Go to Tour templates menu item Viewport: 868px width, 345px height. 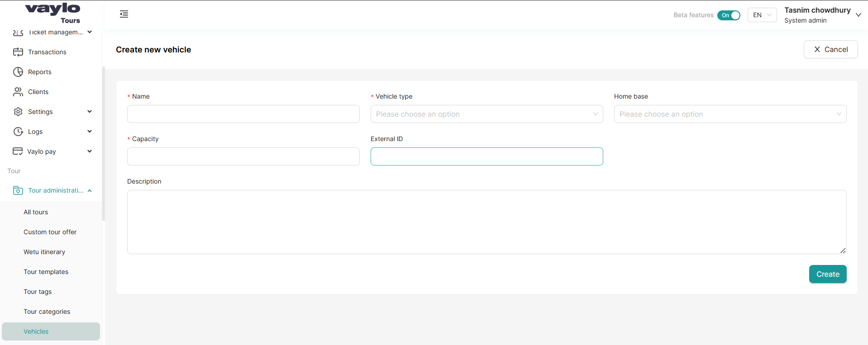point(46,272)
